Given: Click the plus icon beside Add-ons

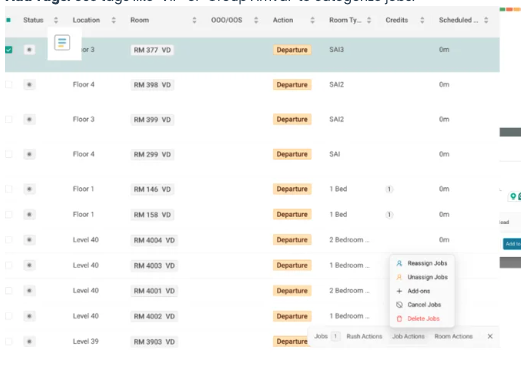Looking at the screenshot, I should point(399,291).
